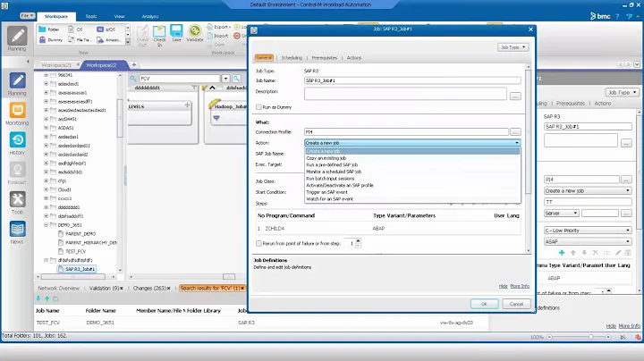This screenshot has width=644, height=361.
Task: Open the News domain
Action: click(17, 232)
